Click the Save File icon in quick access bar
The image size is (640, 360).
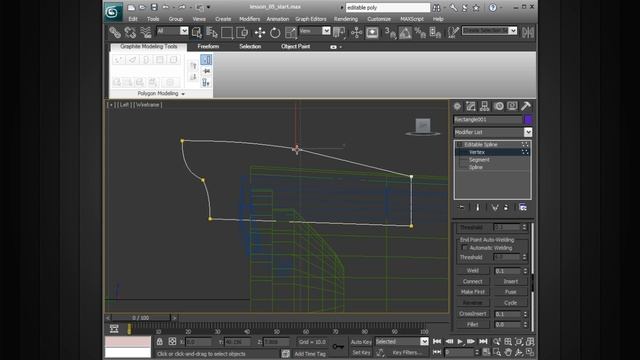click(x=154, y=7)
